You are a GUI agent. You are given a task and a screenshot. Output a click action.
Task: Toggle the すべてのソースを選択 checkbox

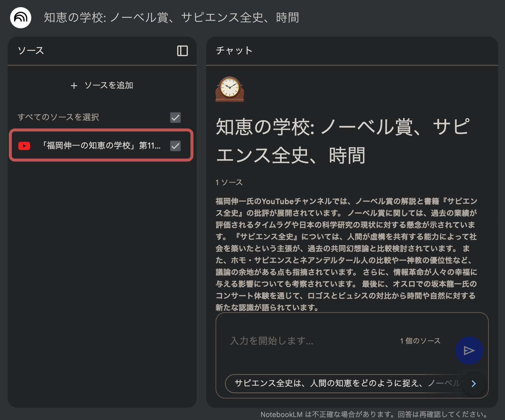click(175, 118)
